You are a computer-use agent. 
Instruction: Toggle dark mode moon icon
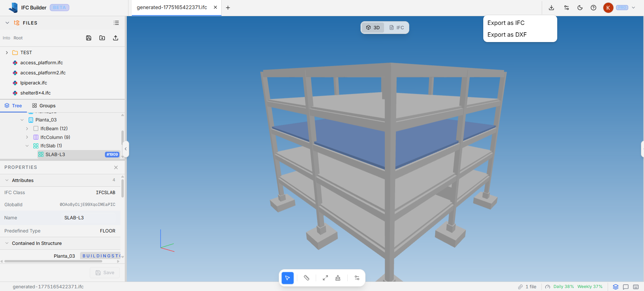tap(580, 8)
